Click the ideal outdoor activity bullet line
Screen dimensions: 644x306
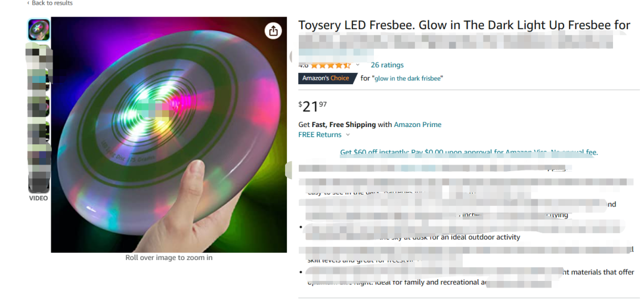tap(450, 237)
